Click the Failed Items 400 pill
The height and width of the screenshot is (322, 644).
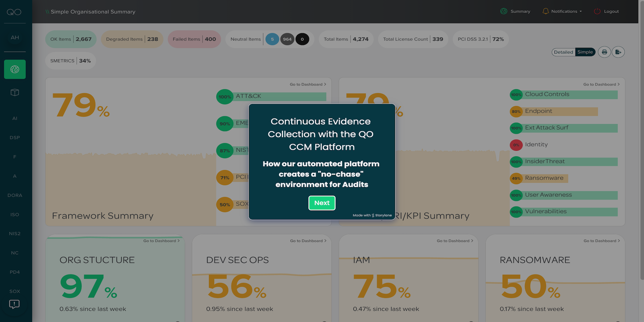pyautogui.click(x=194, y=39)
